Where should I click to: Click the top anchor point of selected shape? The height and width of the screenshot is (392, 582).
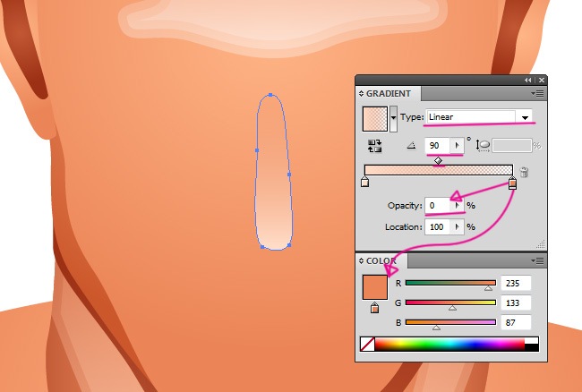(270, 95)
